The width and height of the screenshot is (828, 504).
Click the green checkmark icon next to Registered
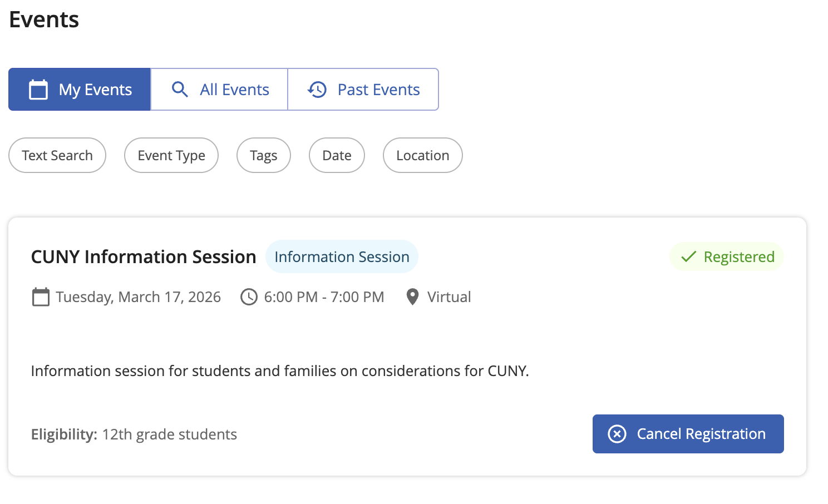pos(688,257)
